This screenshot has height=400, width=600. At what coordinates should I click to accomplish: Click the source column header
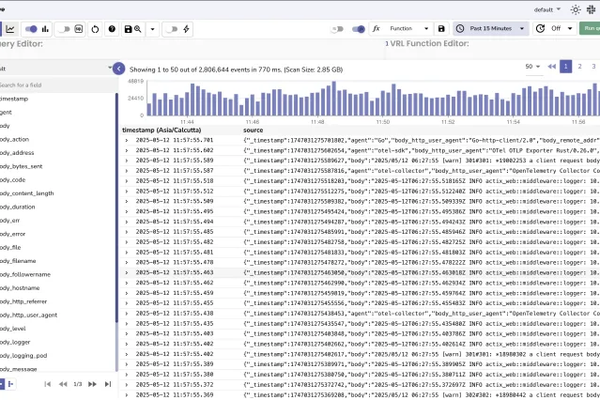pos(253,130)
